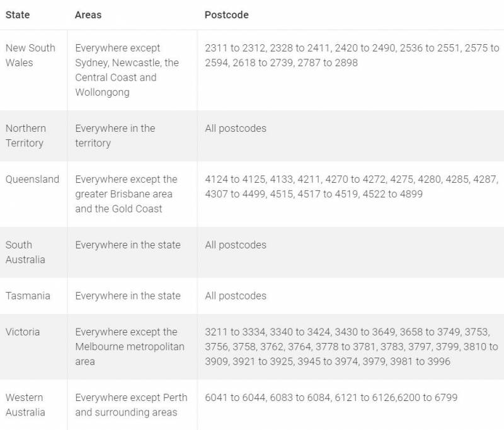Select the Tasmania state cell
The image size is (504, 430).
[28, 296]
